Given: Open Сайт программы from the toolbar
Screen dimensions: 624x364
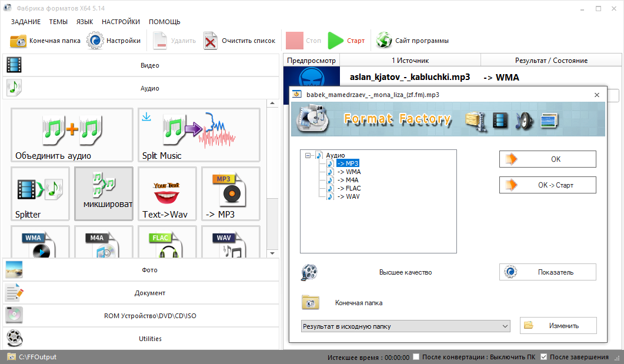Looking at the screenshot, I should pos(412,41).
